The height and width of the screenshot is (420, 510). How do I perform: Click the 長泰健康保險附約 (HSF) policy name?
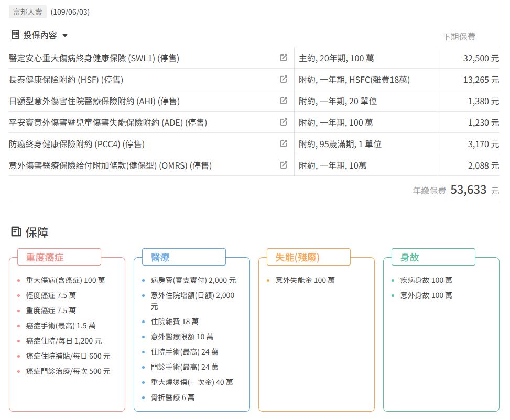coord(66,80)
